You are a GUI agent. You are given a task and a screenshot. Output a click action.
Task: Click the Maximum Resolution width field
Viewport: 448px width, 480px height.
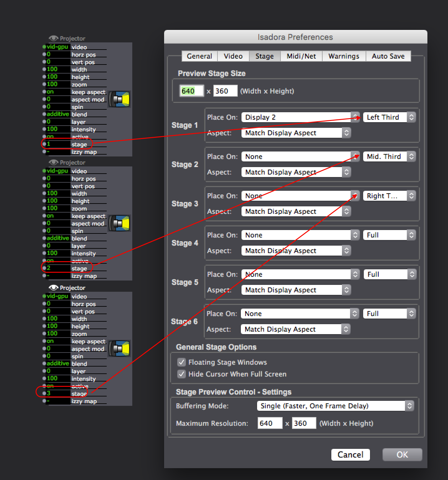[x=270, y=423]
